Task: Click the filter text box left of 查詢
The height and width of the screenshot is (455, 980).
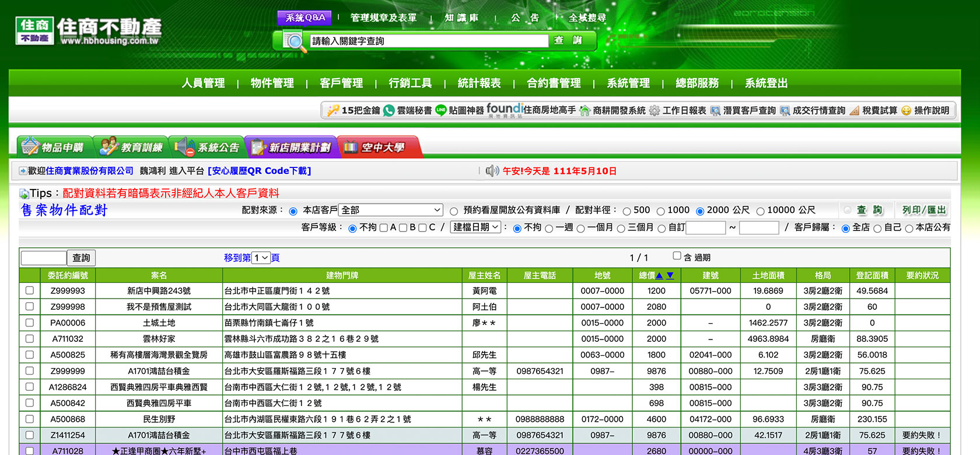Action: tap(44, 258)
